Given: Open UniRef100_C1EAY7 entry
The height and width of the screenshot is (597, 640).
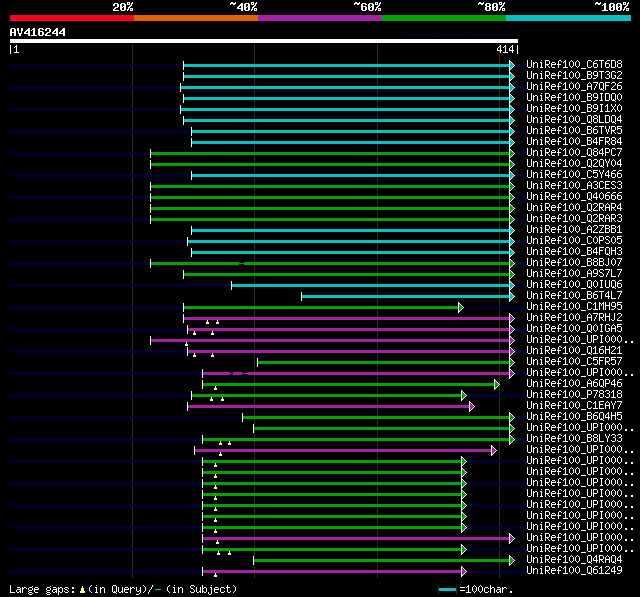Looking at the screenshot, I should [x=574, y=406].
